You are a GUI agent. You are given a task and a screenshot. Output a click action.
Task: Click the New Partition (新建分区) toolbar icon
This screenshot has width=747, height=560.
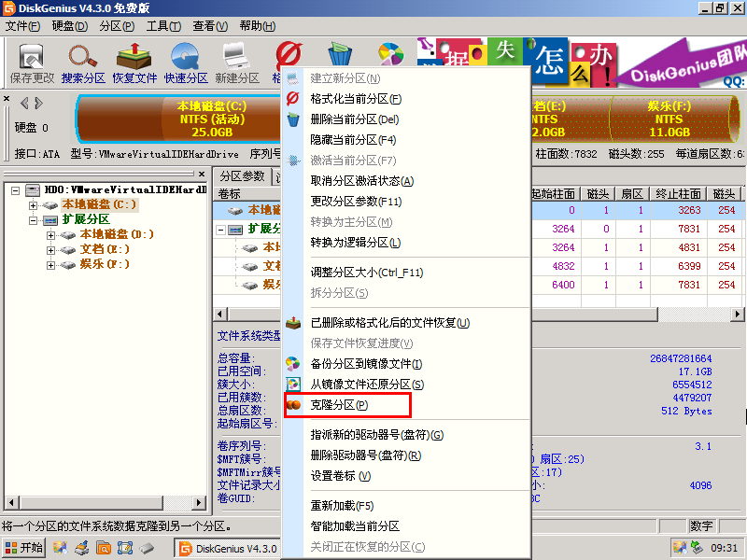tap(237, 57)
